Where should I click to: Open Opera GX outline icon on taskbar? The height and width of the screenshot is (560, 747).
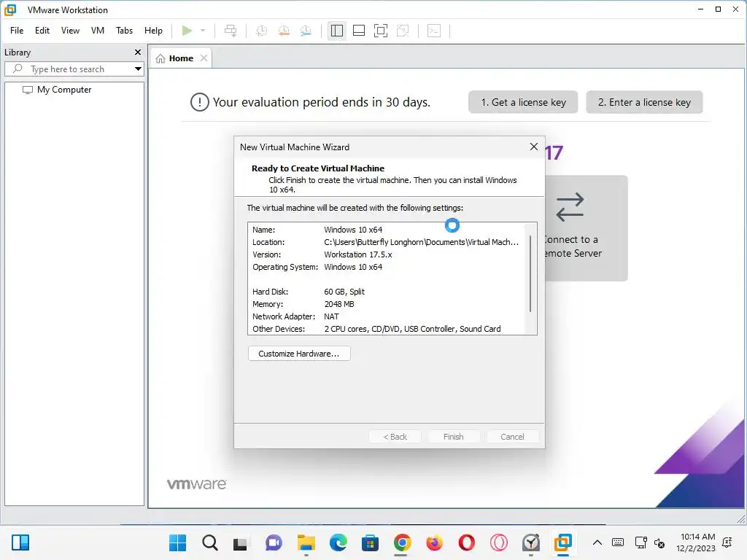tap(499, 542)
